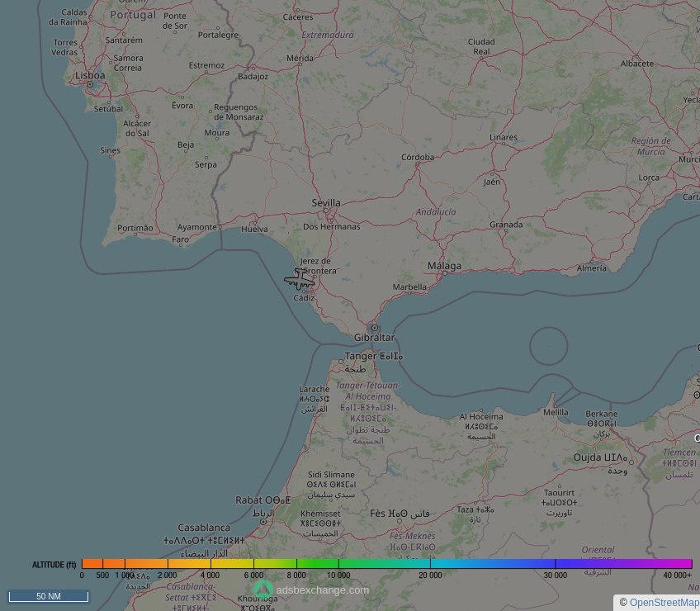700x611 pixels.
Task: Click the Santarém city label
Action: (124, 40)
